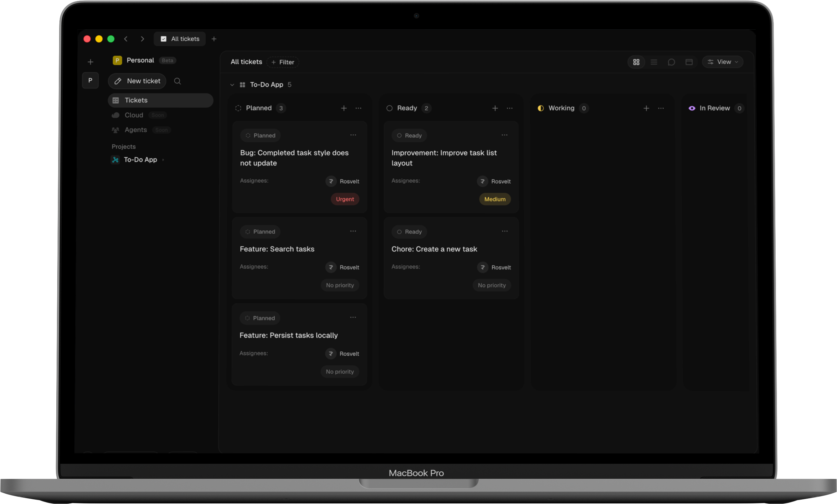Add a ticket to Planned column

(x=344, y=108)
